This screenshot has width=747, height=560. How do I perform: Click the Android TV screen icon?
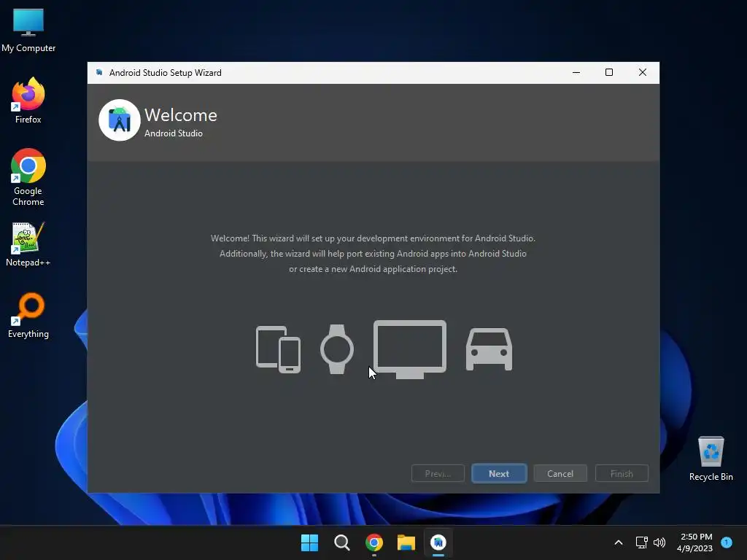(410, 349)
